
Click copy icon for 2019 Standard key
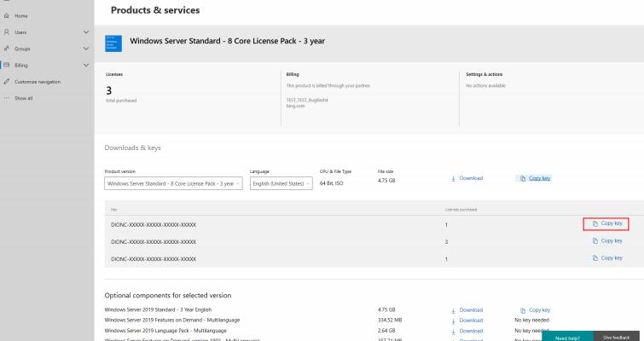pos(523,310)
